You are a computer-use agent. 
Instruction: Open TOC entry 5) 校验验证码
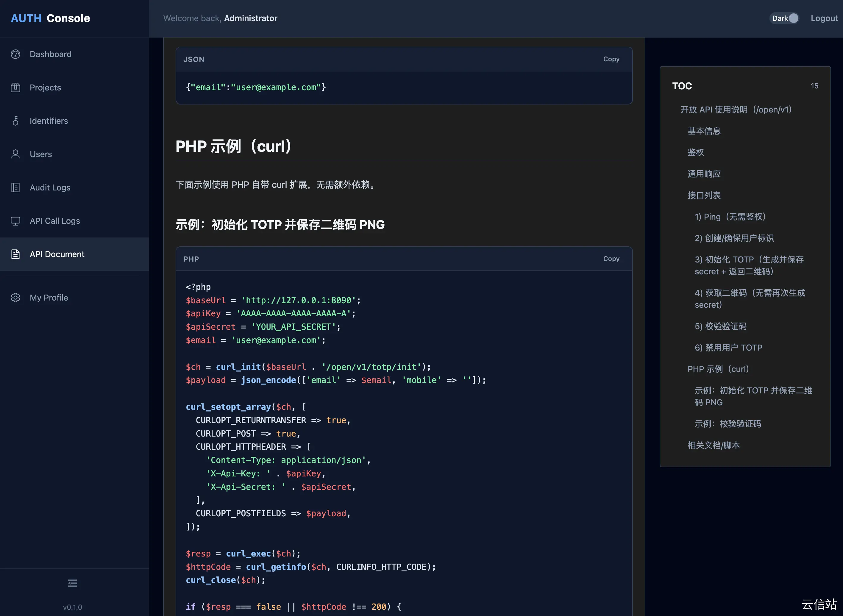tap(720, 326)
